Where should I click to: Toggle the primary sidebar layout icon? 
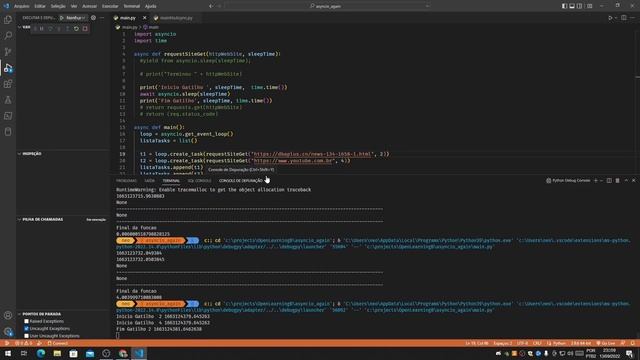(x=564, y=6)
